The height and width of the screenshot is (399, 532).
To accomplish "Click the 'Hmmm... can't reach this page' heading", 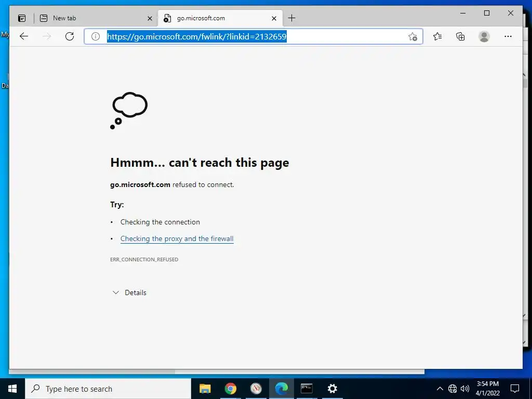I will [199, 163].
